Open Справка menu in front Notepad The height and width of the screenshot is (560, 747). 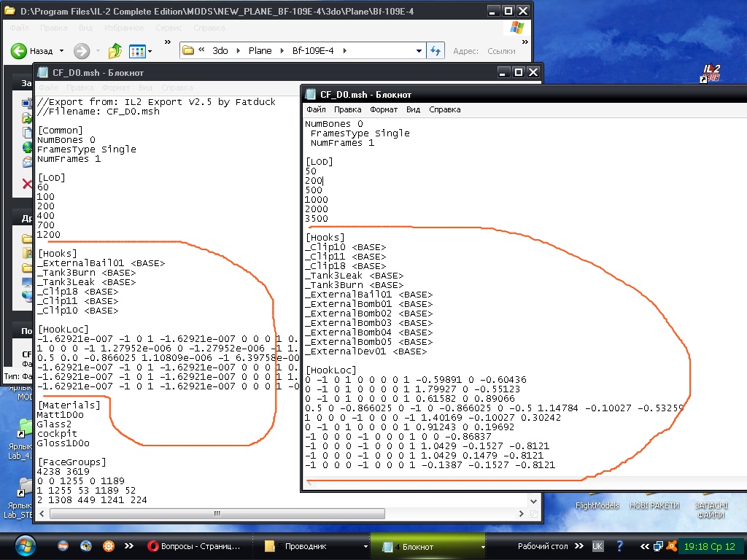pyautogui.click(x=444, y=109)
